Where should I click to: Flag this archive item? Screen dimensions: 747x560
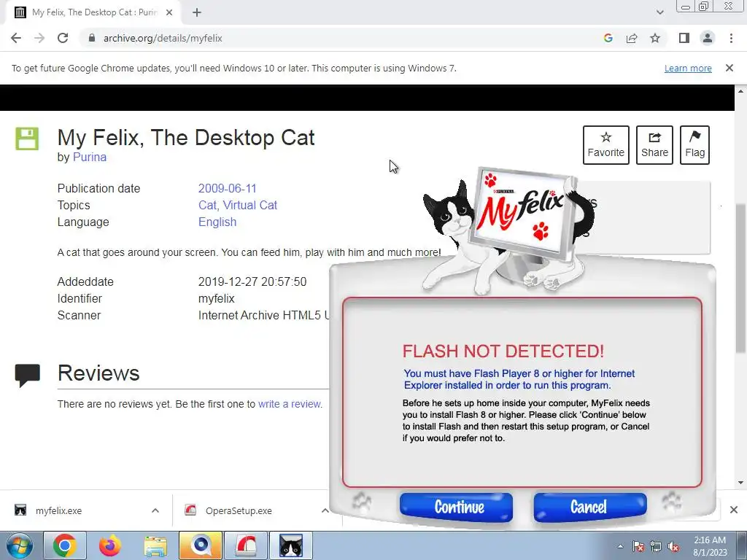click(694, 145)
